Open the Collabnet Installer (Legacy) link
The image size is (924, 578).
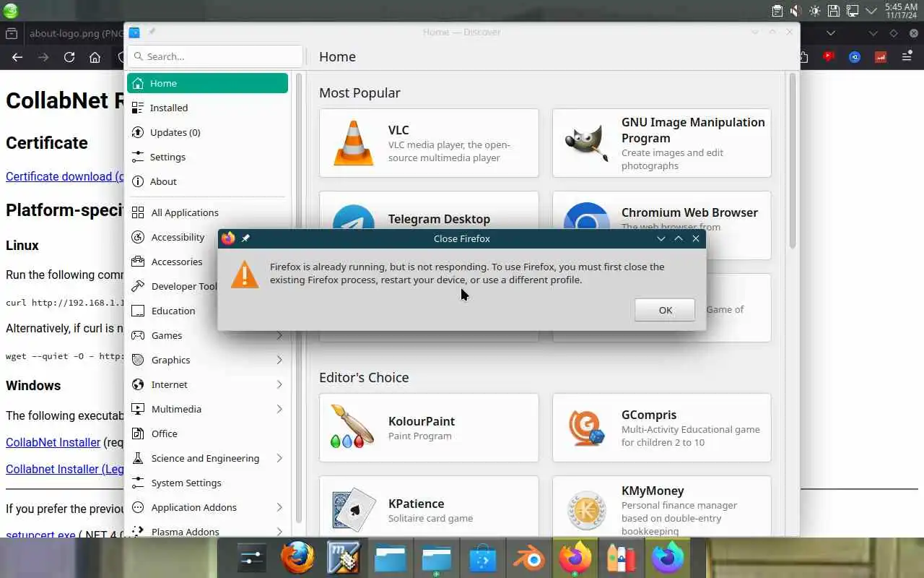point(65,469)
